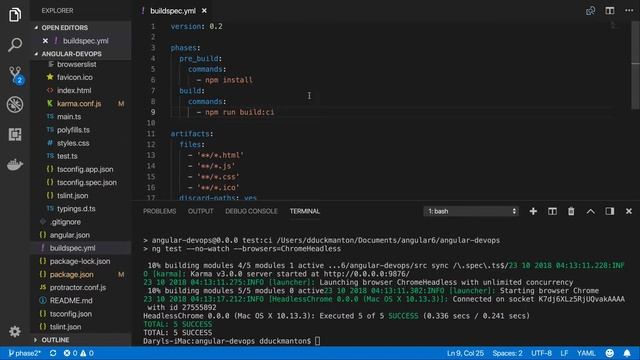This screenshot has height=360, width=640.
Task: Switch to the Output panel tab
Action: point(200,211)
